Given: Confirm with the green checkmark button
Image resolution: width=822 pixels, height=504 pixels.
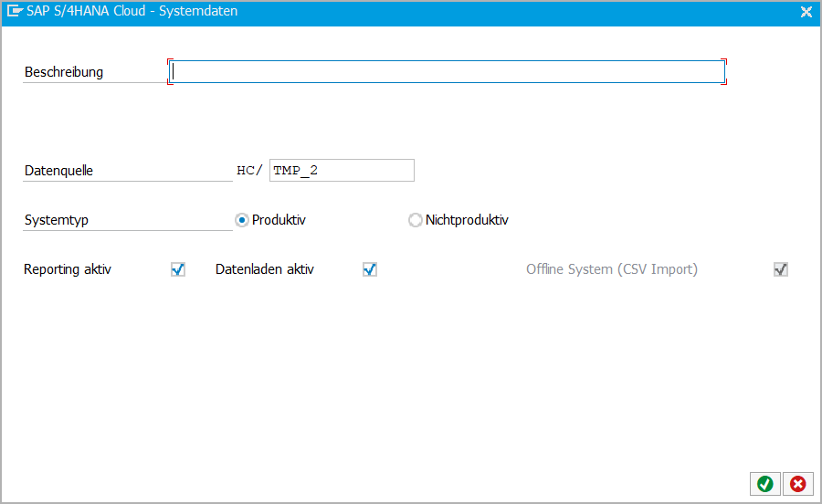Looking at the screenshot, I should (764, 484).
